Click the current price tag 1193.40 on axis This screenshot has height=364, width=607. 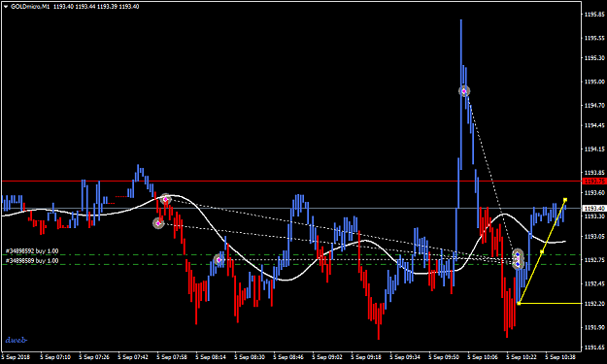pyautogui.click(x=593, y=209)
